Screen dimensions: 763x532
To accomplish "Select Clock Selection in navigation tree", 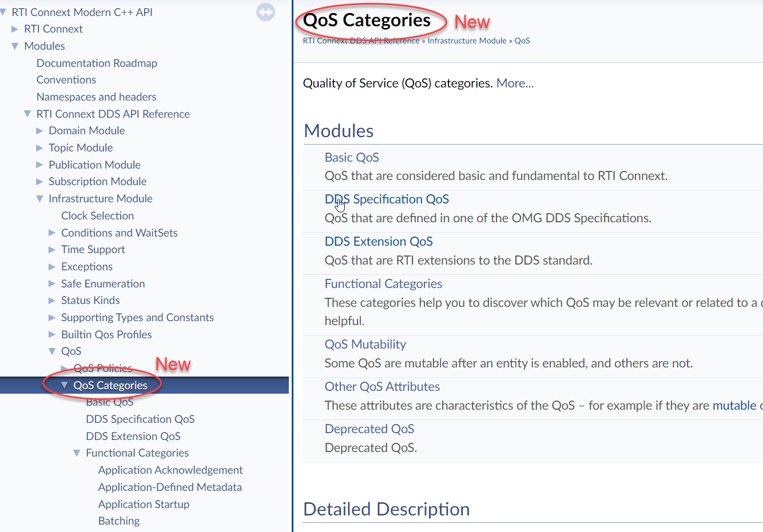I will tap(97, 216).
